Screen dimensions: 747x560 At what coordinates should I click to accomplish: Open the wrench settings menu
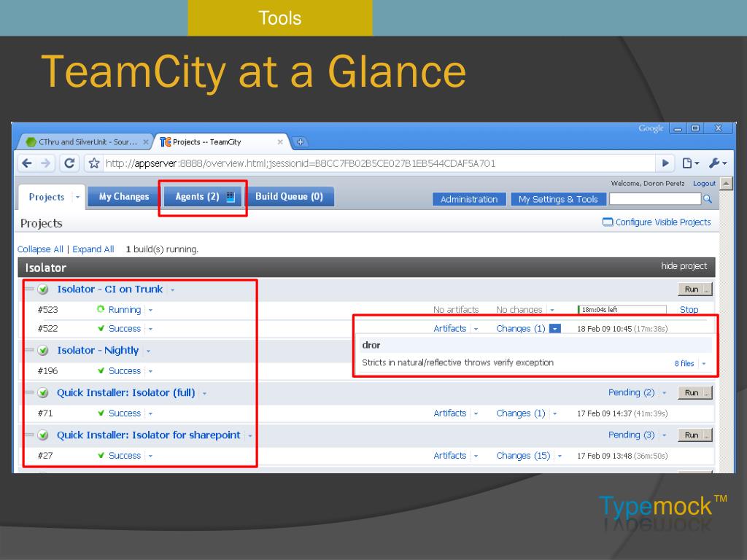coord(718,163)
